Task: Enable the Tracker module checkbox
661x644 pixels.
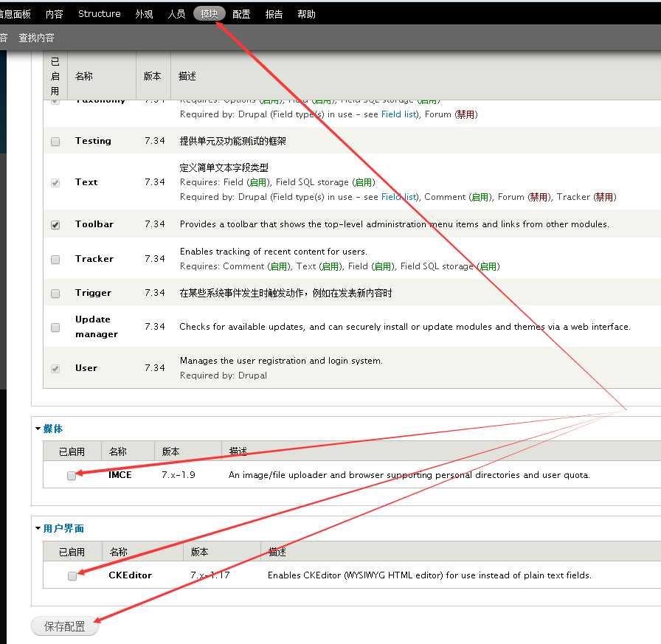Action: pos(55,259)
